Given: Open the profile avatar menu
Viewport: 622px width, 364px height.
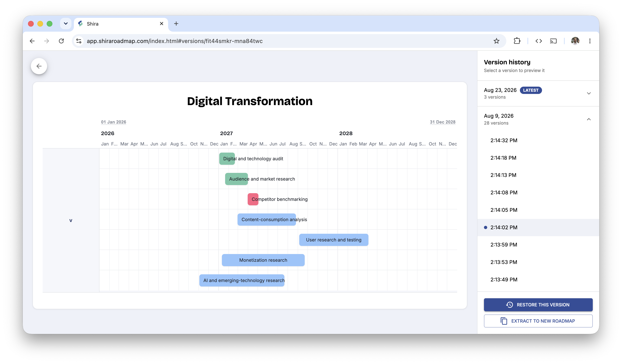Looking at the screenshot, I should tap(575, 41).
